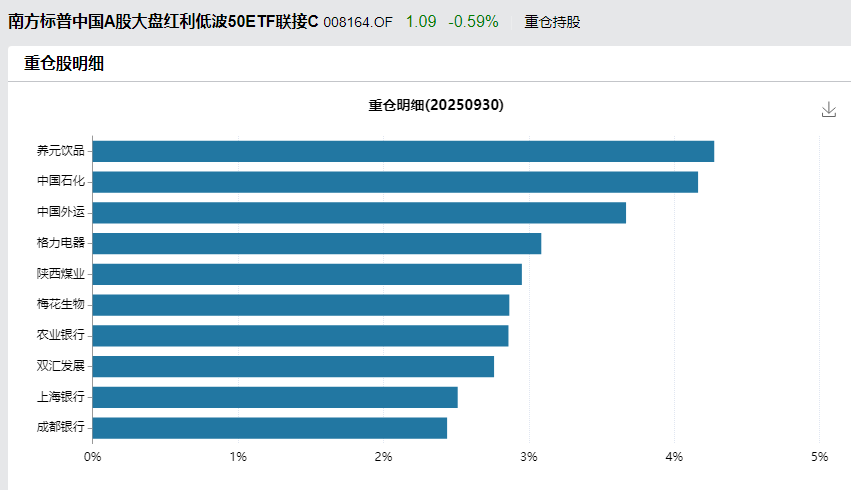This screenshot has width=851, height=490.
Task: Click the 养元饮品 axis label
Action: 61,151
